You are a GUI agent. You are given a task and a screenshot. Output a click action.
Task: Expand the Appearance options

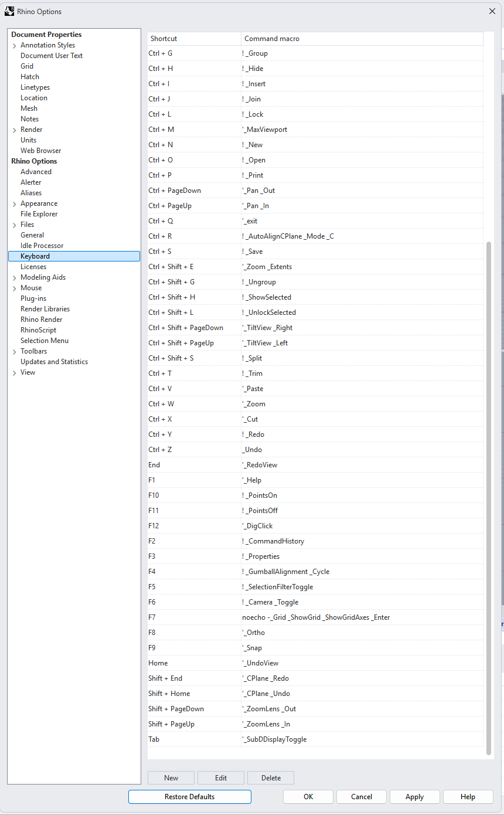pos(14,203)
